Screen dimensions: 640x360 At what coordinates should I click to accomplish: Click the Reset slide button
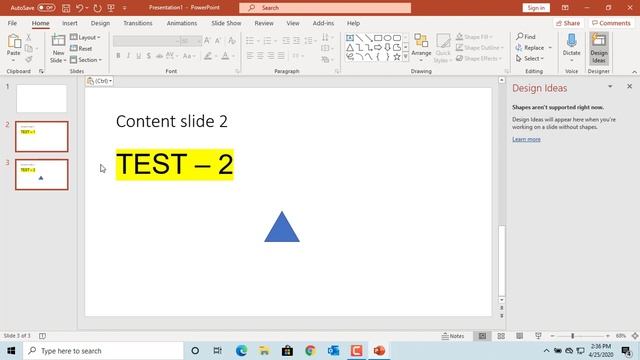81,49
